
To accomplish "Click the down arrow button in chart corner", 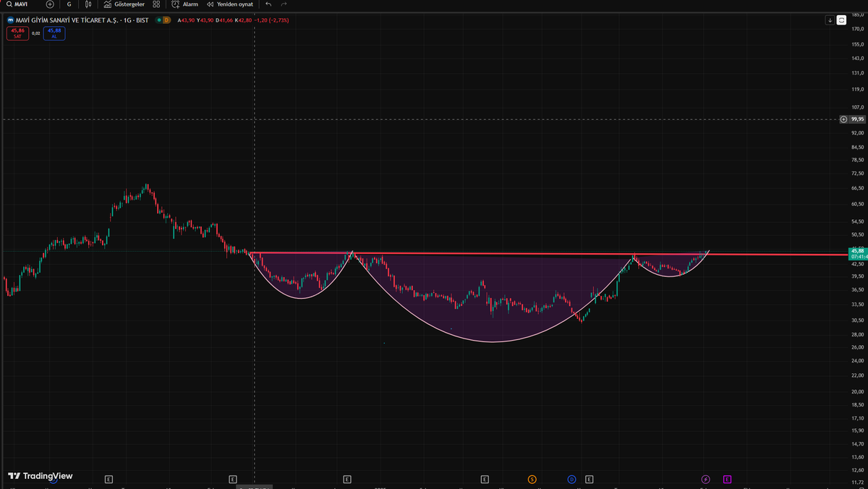I will [x=830, y=20].
